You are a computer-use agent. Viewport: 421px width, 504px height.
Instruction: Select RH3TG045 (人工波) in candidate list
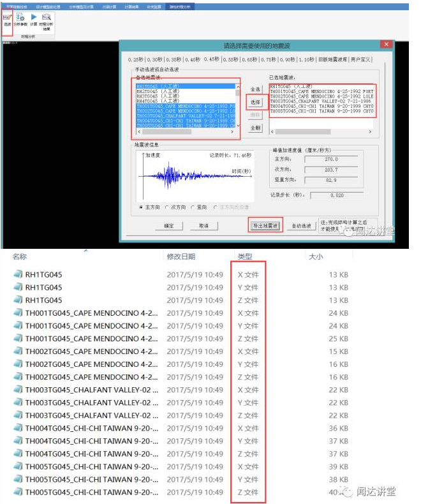point(186,96)
